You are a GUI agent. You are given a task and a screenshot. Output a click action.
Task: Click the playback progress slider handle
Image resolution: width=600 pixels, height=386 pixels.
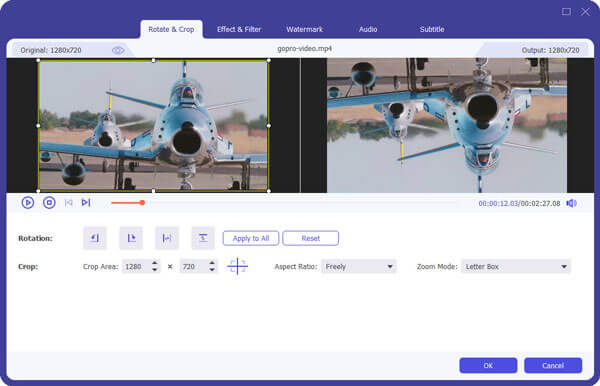coord(142,202)
